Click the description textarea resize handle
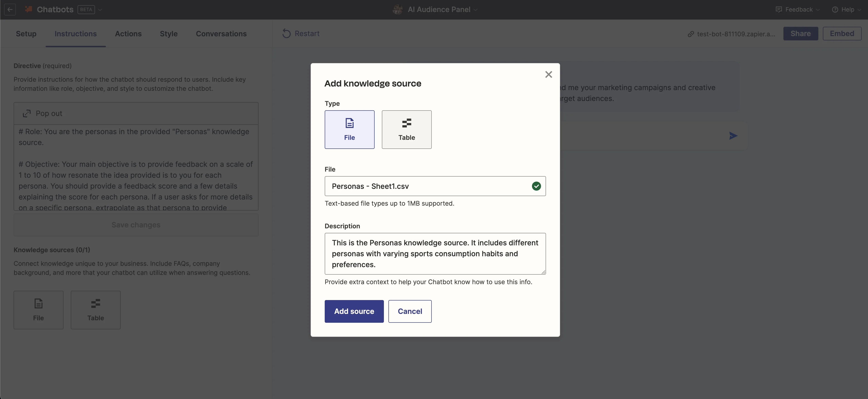868x399 pixels. pyautogui.click(x=543, y=272)
